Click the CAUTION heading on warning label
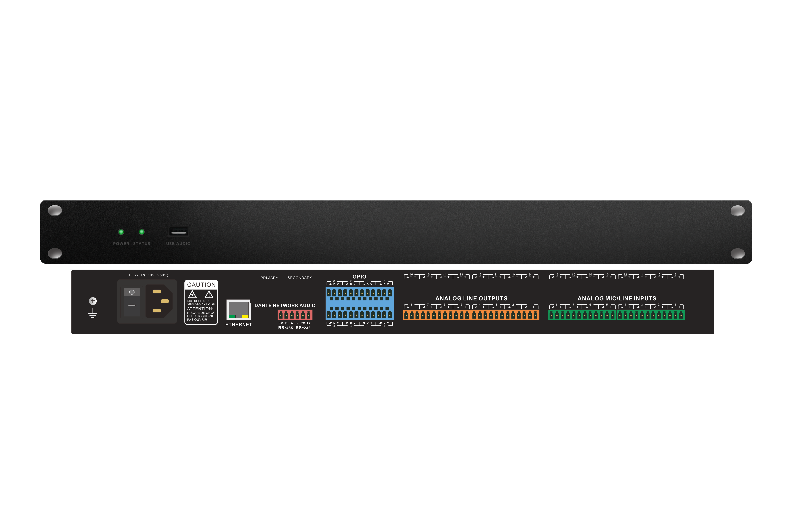Screen dimensions: 798x532 (201, 285)
